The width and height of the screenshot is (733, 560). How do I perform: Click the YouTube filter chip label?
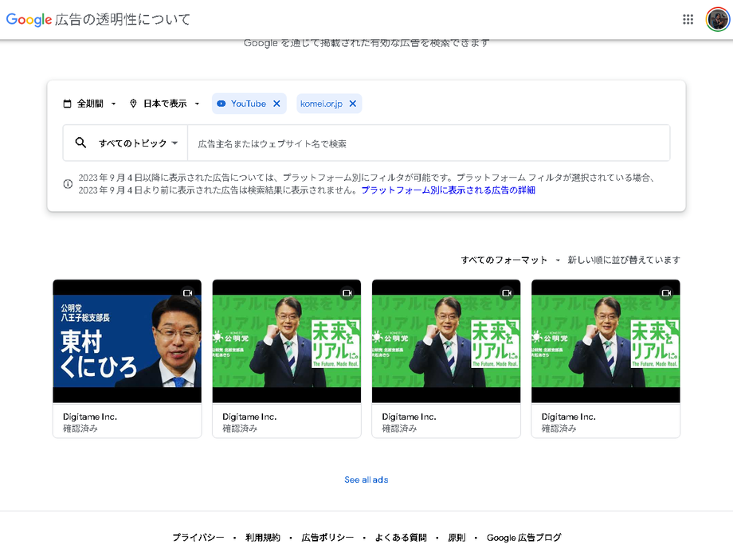249,104
